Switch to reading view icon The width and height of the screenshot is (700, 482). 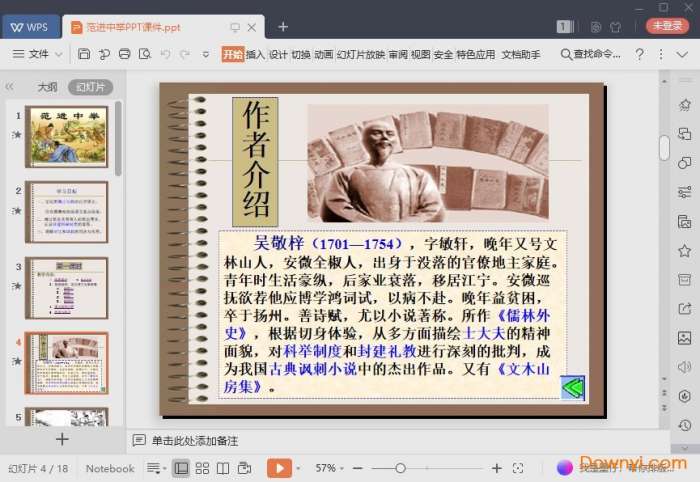click(223, 468)
